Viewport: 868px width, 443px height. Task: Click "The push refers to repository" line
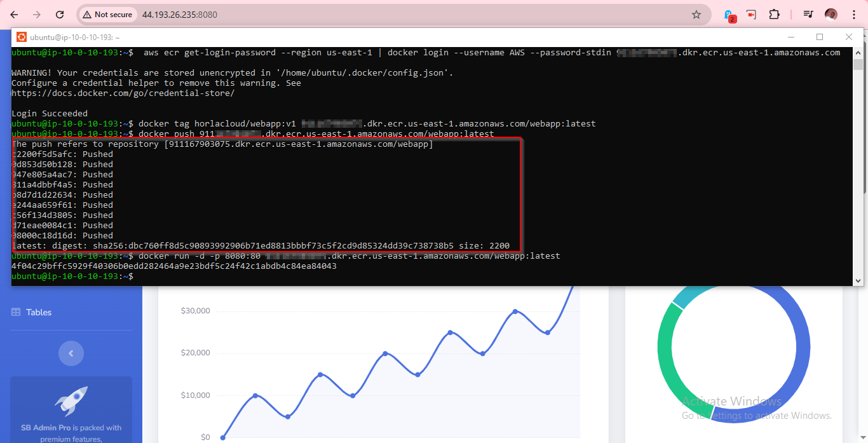222,144
